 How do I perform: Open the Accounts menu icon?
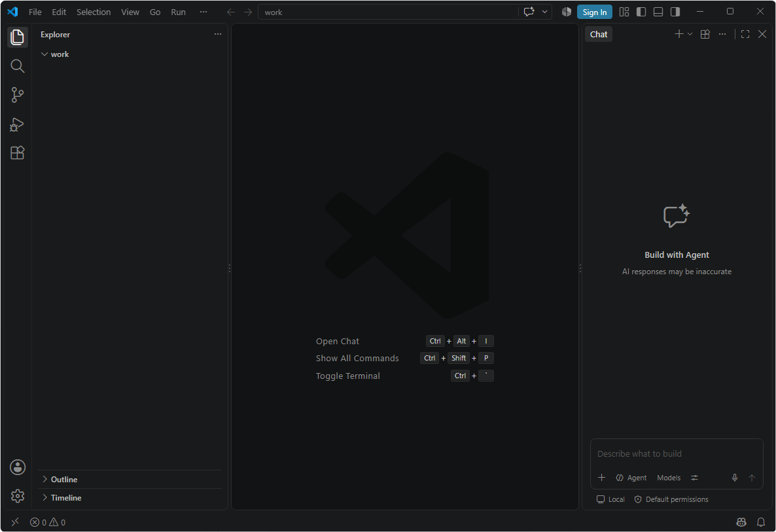coord(17,467)
